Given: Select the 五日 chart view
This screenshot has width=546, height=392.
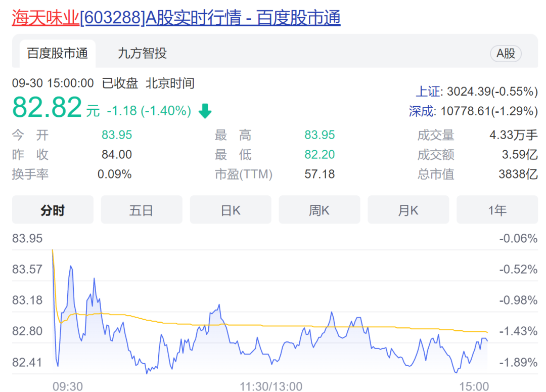Looking at the screenshot, I should [x=141, y=210].
